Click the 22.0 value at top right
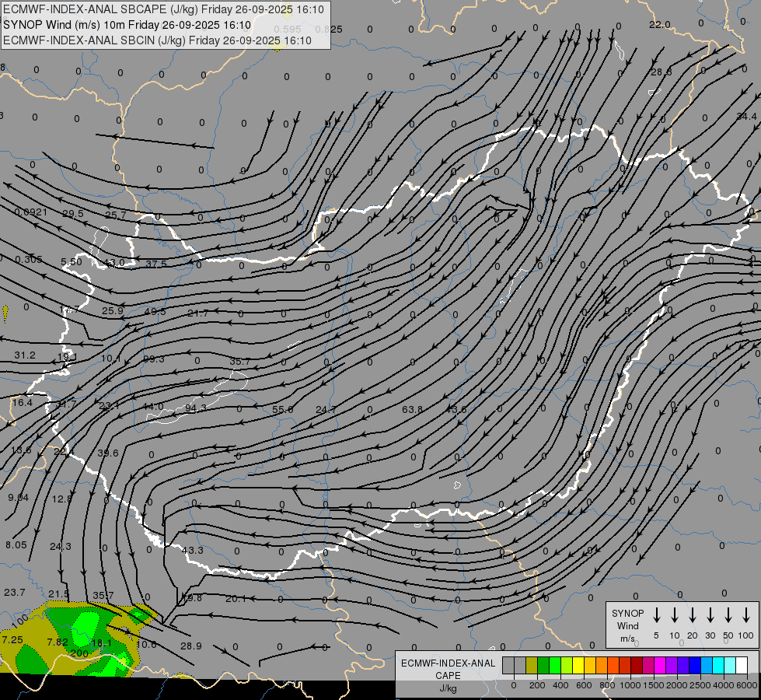The width and height of the screenshot is (761, 700). [660, 25]
